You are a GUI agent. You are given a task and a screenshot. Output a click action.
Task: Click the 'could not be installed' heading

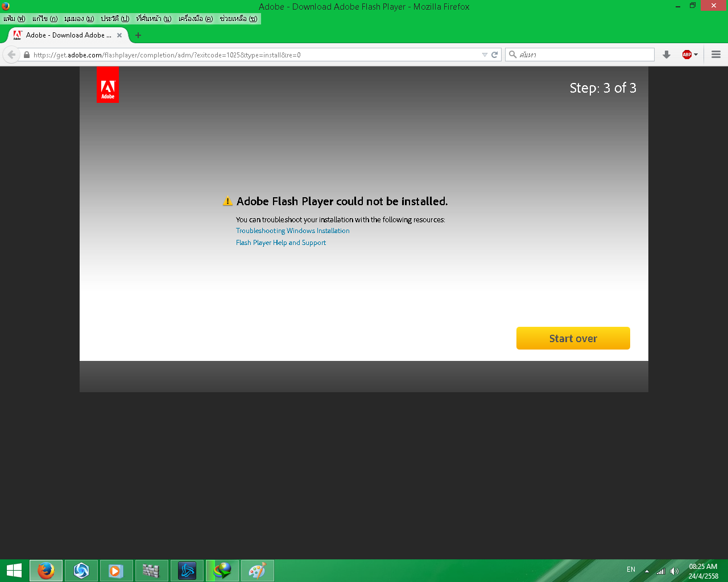click(x=342, y=201)
